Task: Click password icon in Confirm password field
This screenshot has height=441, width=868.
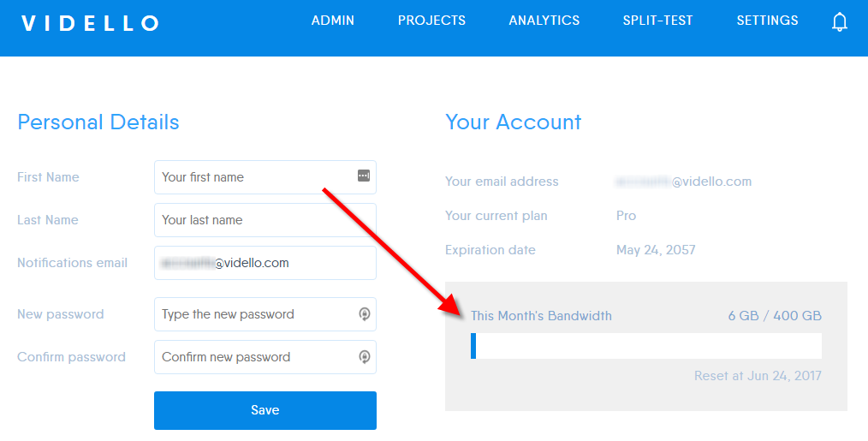Action: [364, 357]
